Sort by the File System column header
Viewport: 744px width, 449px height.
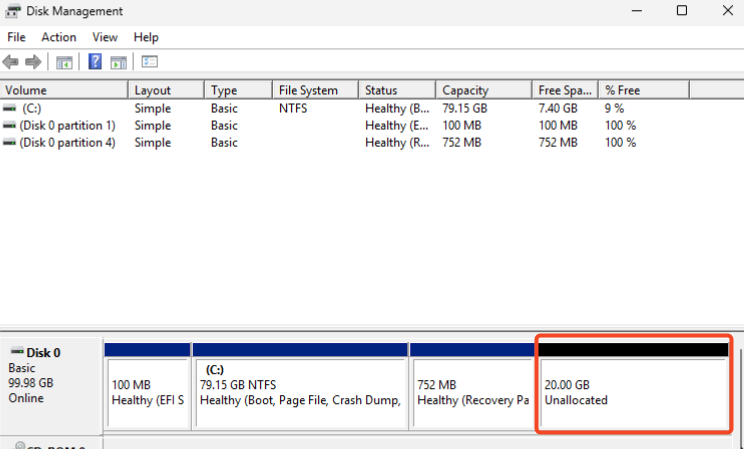[316, 90]
